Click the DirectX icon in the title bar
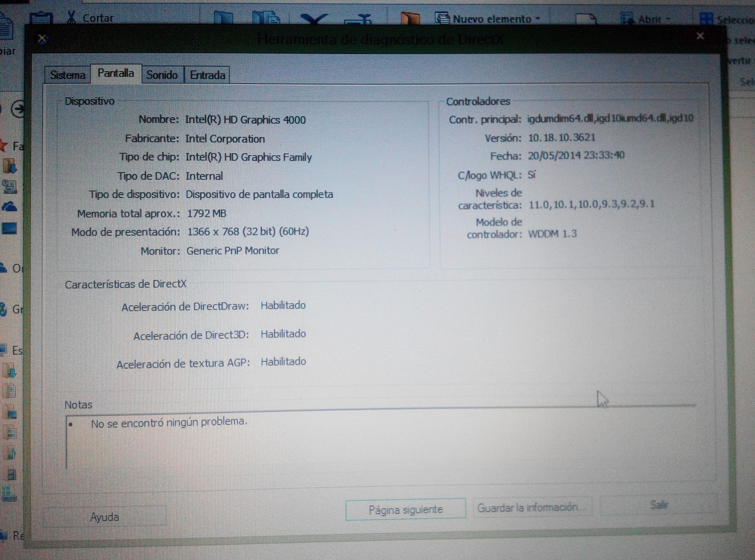This screenshot has width=755, height=560. click(x=42, y=39)
